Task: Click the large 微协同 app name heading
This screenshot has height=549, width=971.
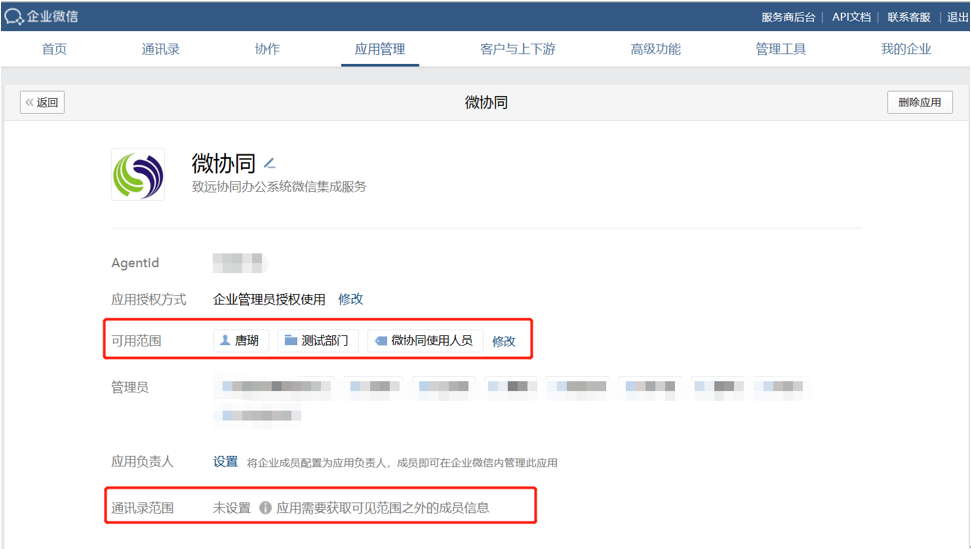Action: pos(224,163)
